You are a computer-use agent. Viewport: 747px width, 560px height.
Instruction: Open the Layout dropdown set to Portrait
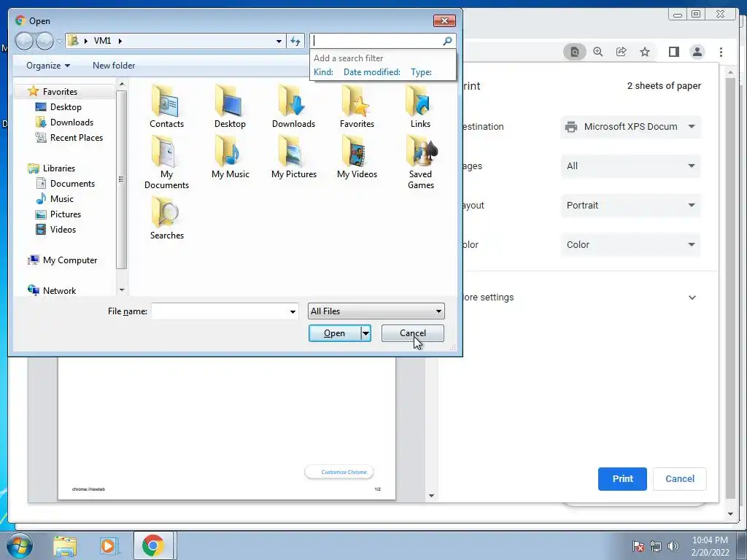point(631,205)
